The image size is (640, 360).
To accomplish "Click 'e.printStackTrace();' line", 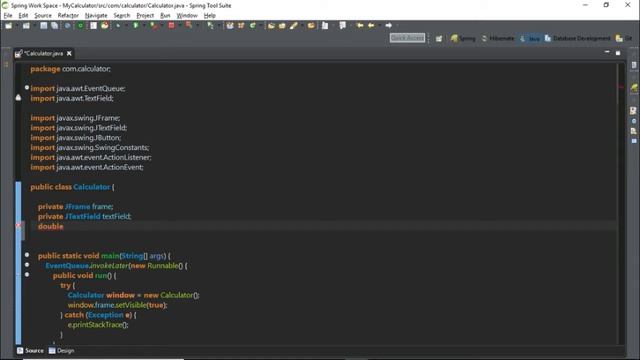I will click(98, 325).
